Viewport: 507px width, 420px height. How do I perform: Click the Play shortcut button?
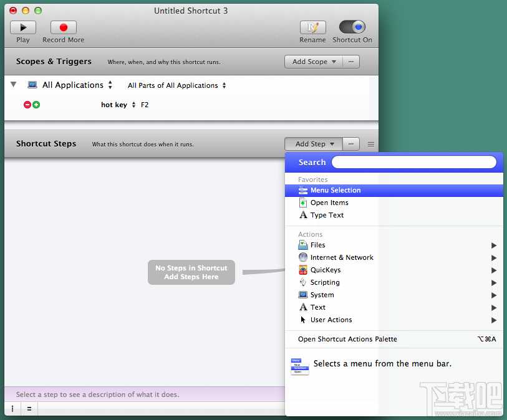point(23,27)
